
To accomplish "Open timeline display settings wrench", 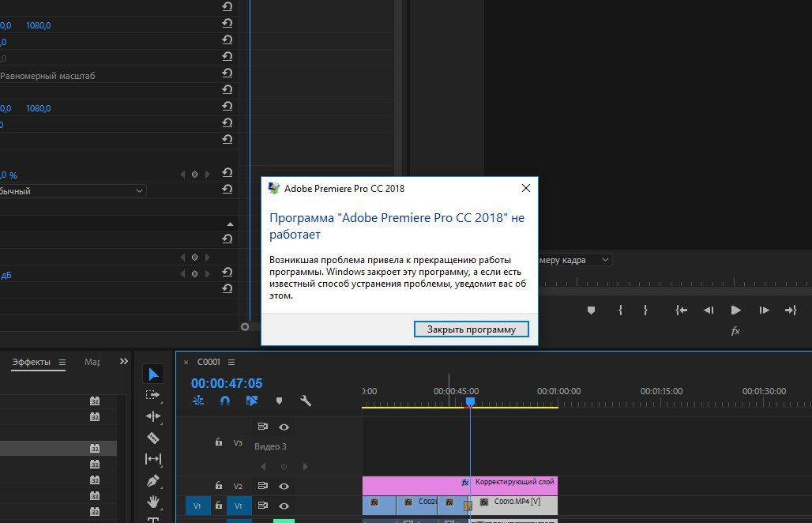I will coord(306,401).
